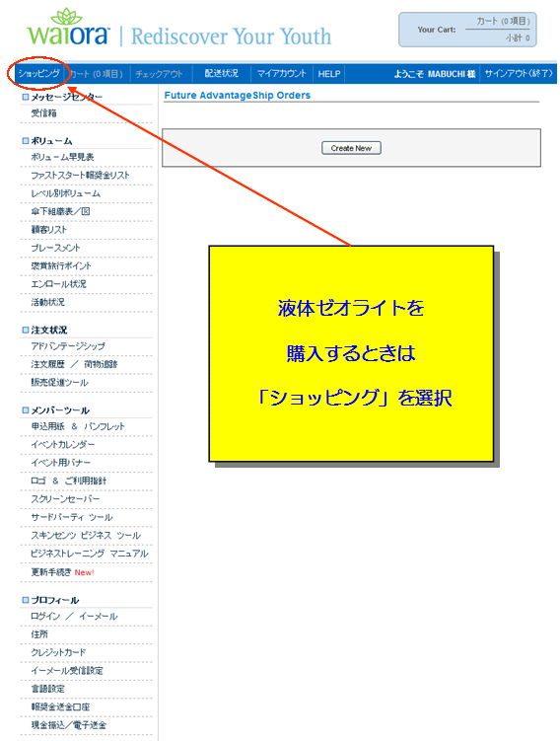
Task: Click the メッセージセンター section square icon
Action: pos(26,97)
